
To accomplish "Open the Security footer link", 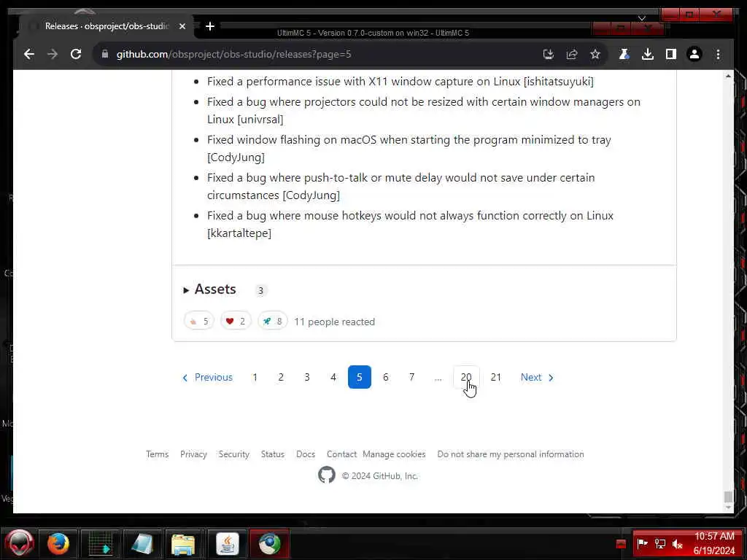I will coord(234,454).
